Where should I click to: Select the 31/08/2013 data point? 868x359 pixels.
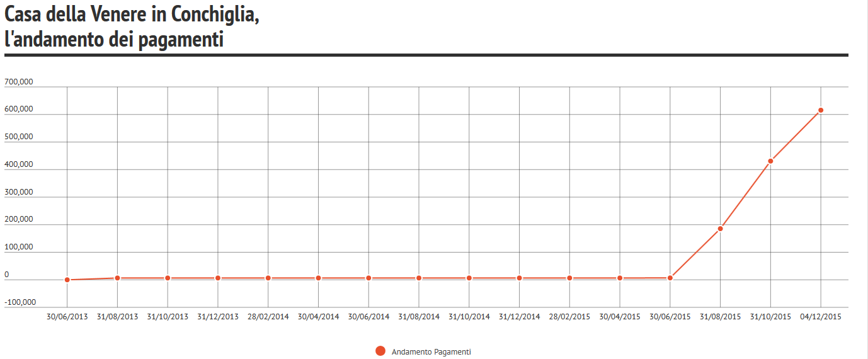[118, 278]
